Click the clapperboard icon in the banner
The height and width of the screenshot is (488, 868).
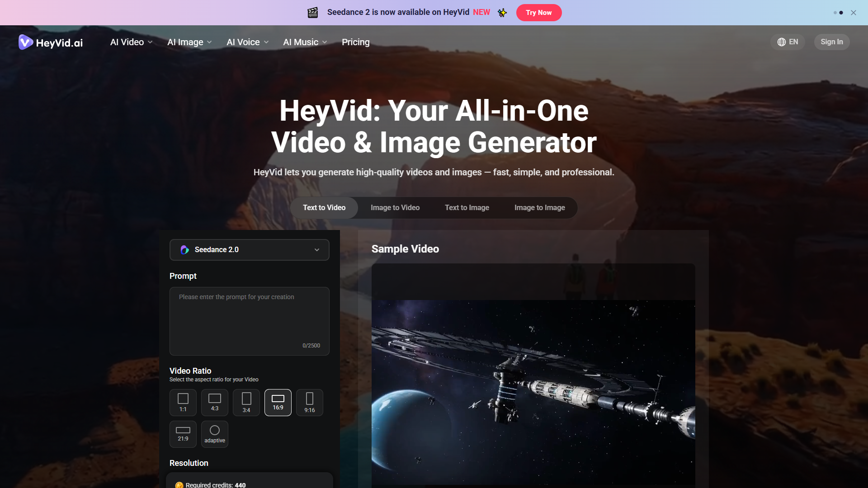pos(313,13)
